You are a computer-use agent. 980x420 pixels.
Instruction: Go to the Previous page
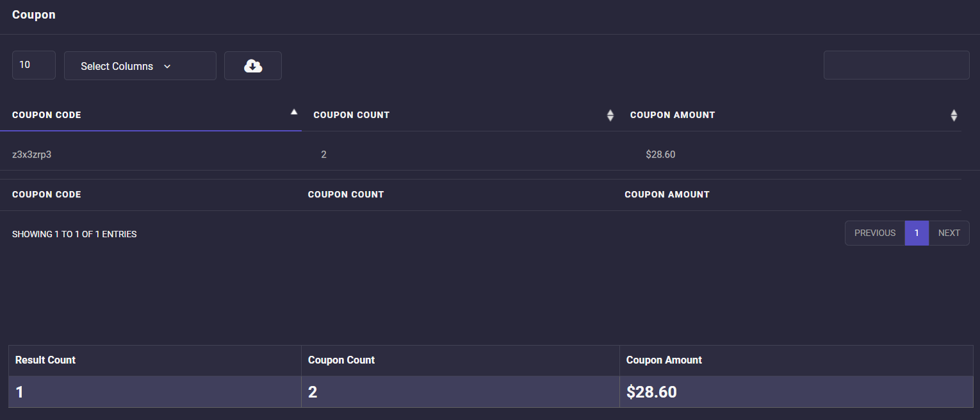pyautogui.click(x=874, y=233)
